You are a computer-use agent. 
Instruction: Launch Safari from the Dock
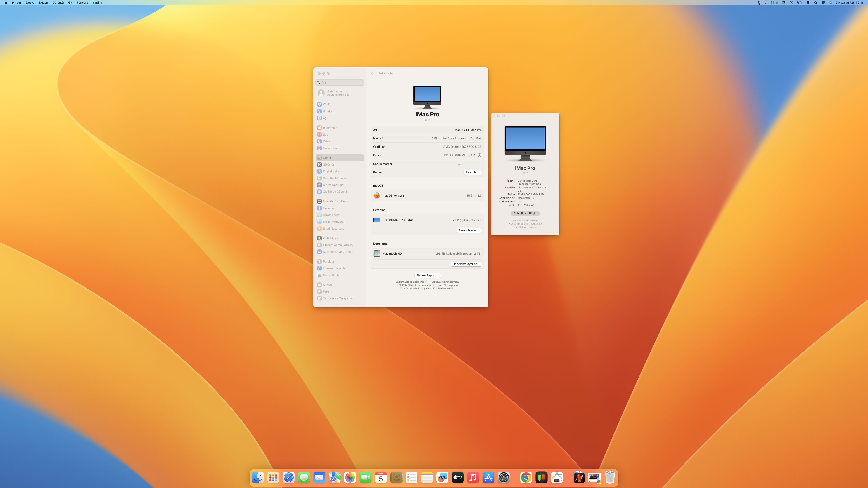288,477
